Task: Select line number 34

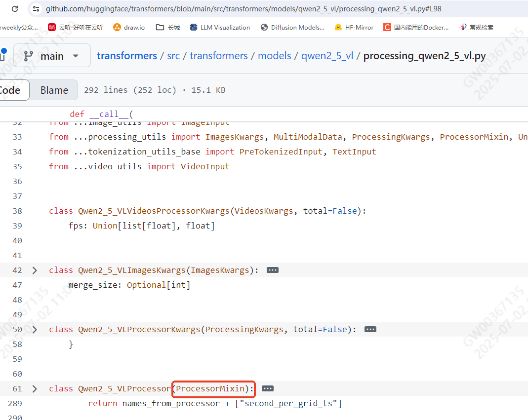Action: click(17, 152)
